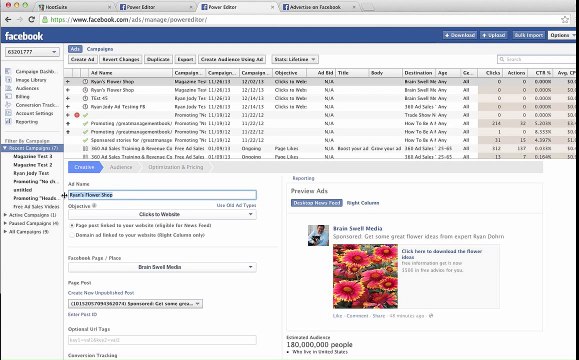The height and width of the screenshot is (360, 579).
Task: Click the Revert Changes button
Action: pyautogui.click(x=121, y=59)
